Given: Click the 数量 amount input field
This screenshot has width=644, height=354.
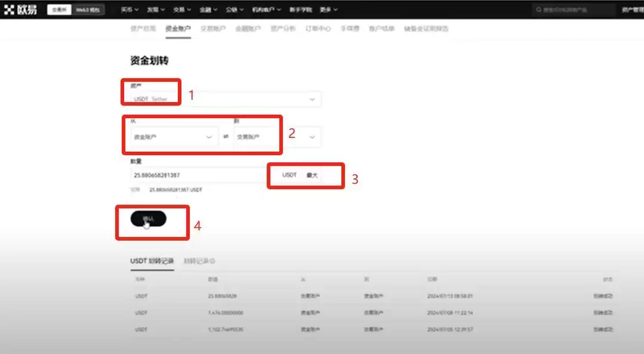Looking at the screenshot, I should (197, 175).
